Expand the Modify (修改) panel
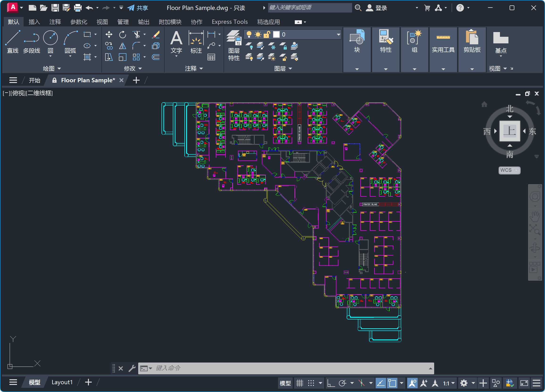Image resolution: width=545 pixels, height=392 pixels. pos(133,68)
